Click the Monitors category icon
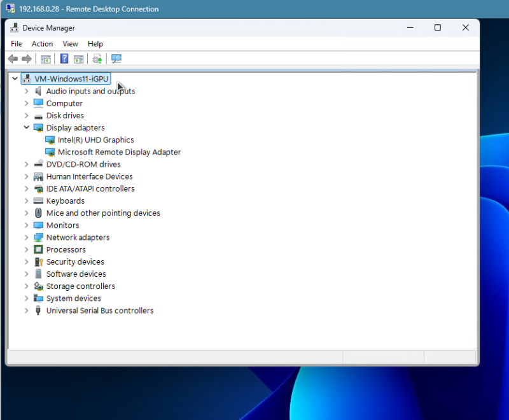 click(38, 225)
